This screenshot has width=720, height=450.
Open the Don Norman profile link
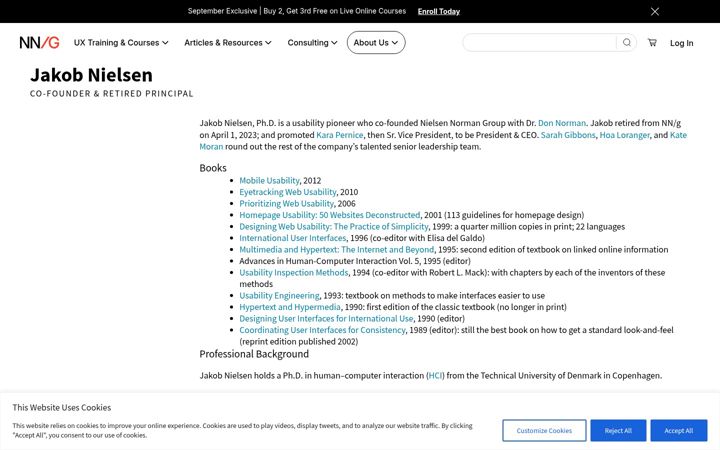click(562, 123)
